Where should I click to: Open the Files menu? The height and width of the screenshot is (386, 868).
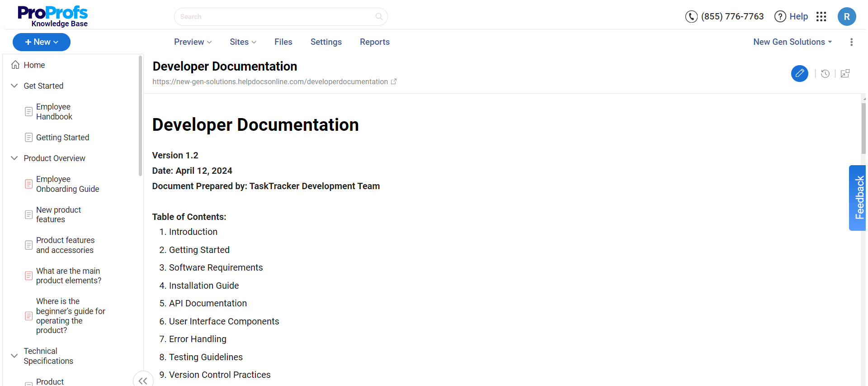pos(283,42)
